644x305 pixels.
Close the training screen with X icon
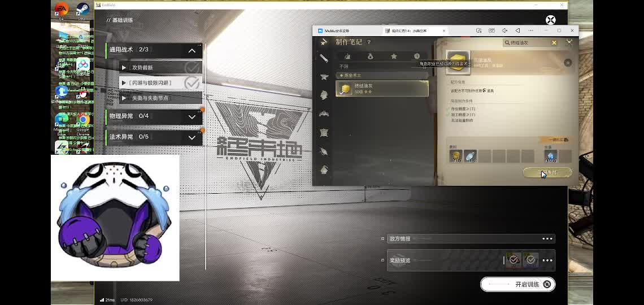(550, 20)
